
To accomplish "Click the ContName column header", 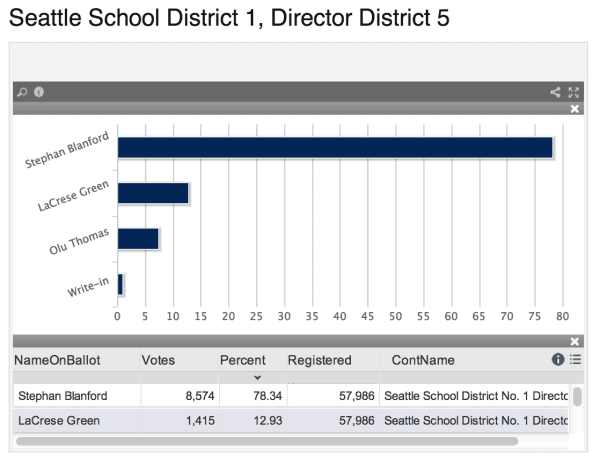I will (x=423, y=360).
